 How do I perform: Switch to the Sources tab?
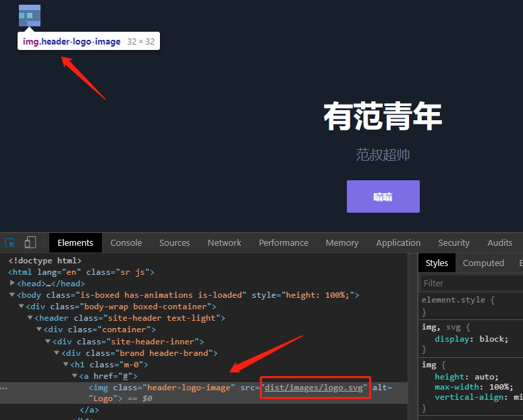[x=174, y=242]
